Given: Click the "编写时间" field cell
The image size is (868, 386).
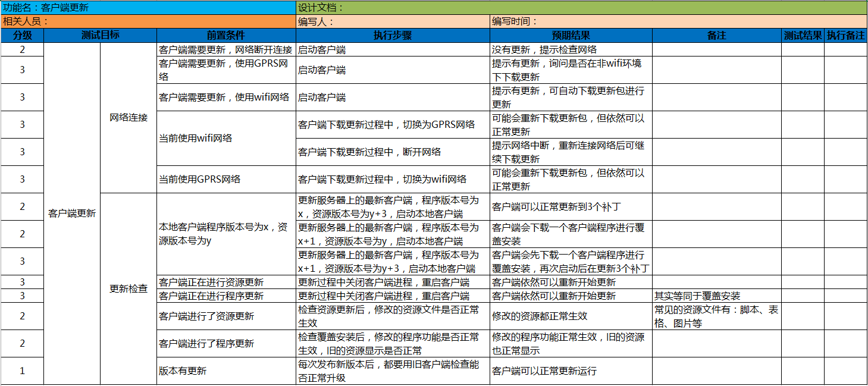Looking at the screenshot, I should [x=678, y=21].
